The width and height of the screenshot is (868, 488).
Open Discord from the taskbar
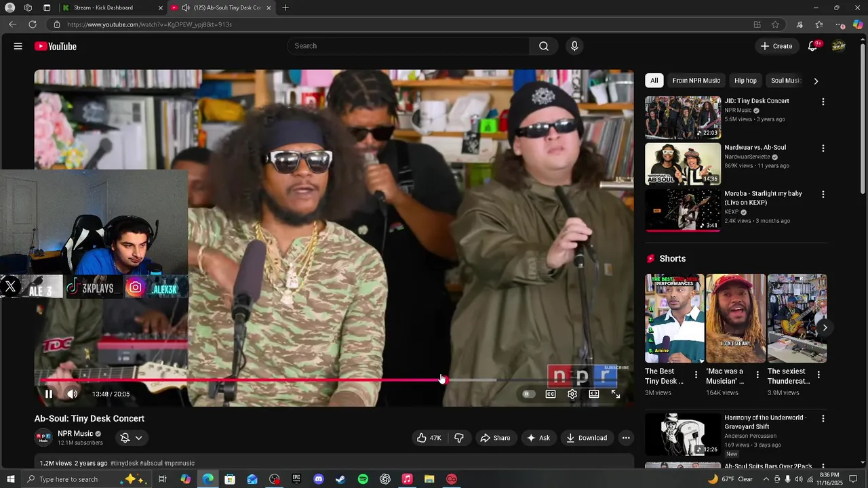point(319,479)
